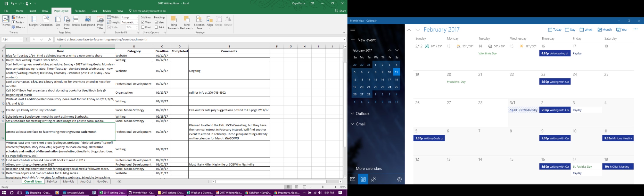Open the People icon in Calendar
The width and height of the screenshot is (644, 196).
pyautogui.click(x=373, y=179)
